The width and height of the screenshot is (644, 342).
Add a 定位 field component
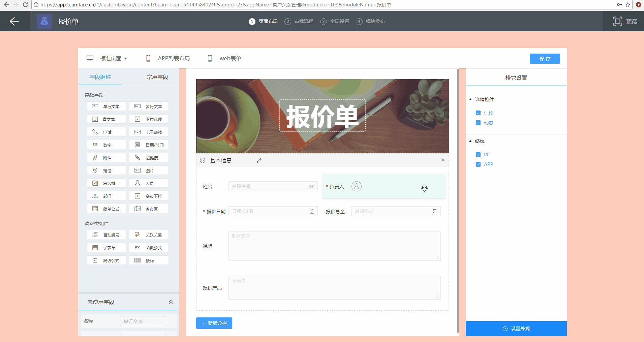click(x=106, y=170)
